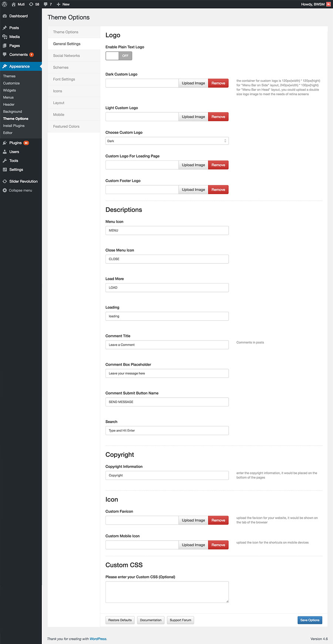Screen dimensions: 333x644
Task: Switch to the Social Networks tab
Action: 74,56
